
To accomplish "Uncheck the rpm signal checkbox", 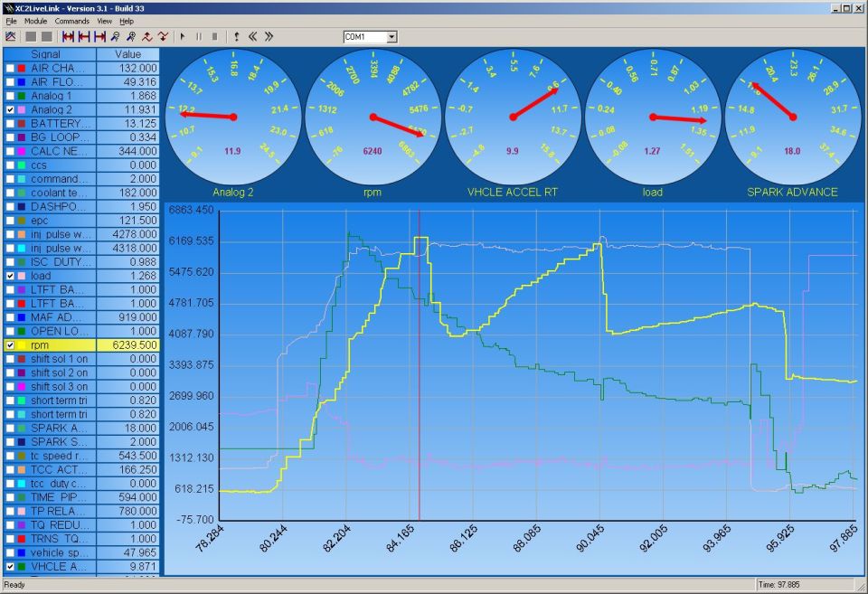I will point(10,344).
